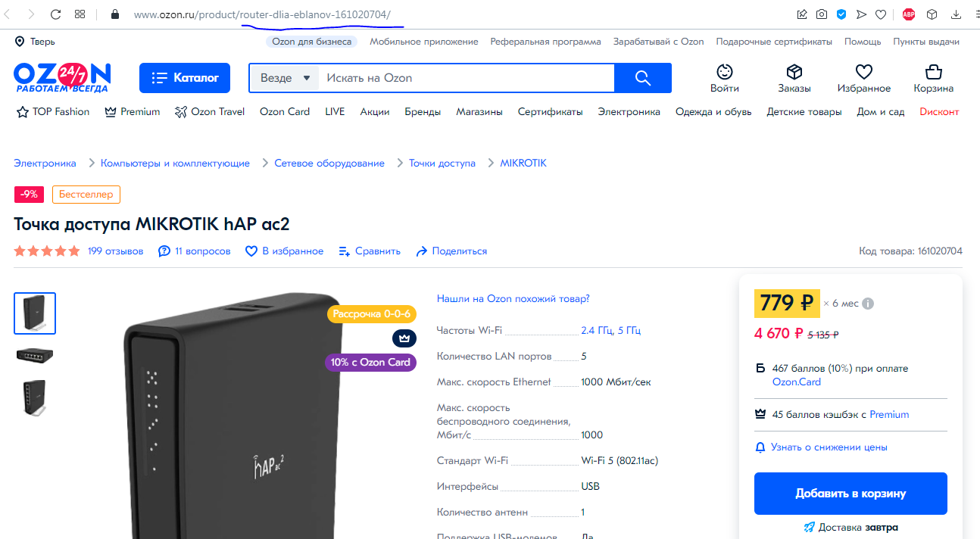Go to Точки доступа breadcrumb

pyautogui.click(x=442, y=163)
